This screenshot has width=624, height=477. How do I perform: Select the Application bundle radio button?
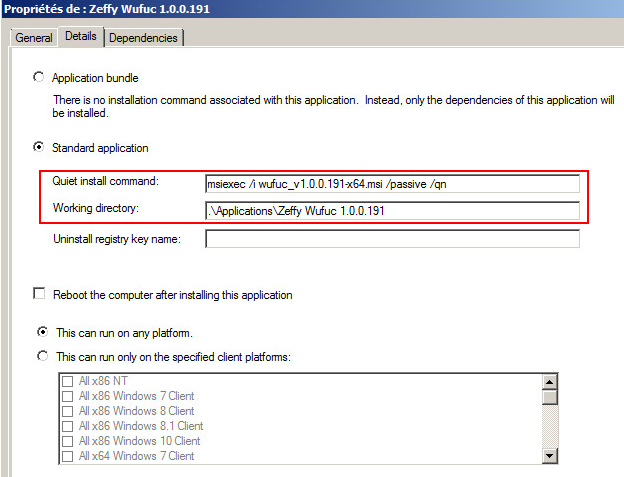click(39, 77)
